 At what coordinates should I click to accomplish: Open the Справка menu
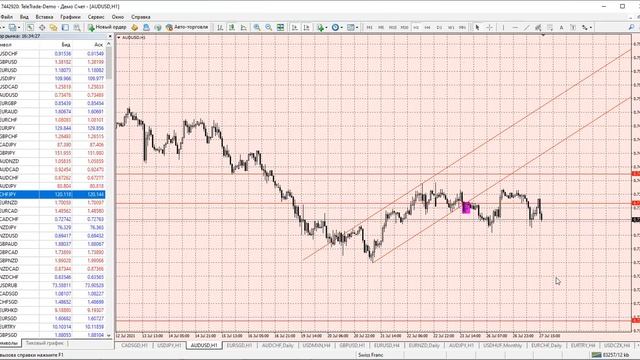pyautogui.click(x=141, y=17)
